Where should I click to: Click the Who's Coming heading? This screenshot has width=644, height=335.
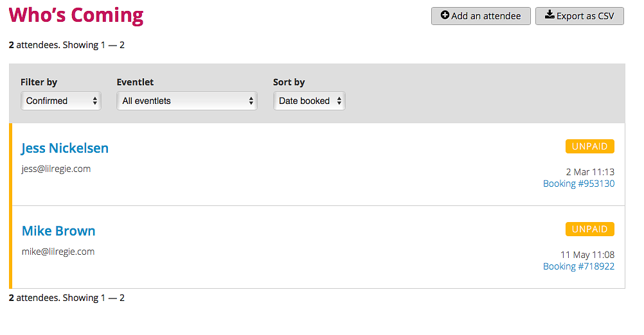tap(76, 15)
